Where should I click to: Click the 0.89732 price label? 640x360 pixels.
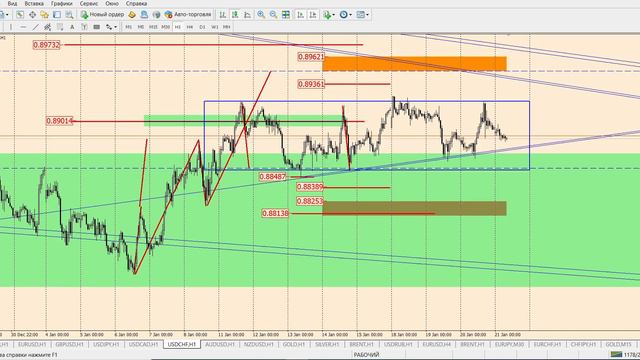click(47, 45)
